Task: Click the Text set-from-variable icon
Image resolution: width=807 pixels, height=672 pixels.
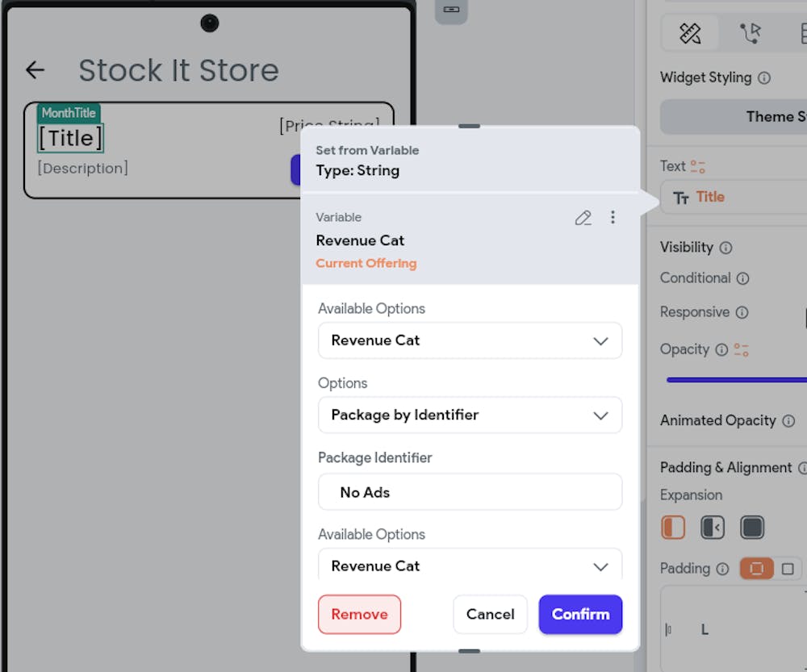Action: point(698,166)
